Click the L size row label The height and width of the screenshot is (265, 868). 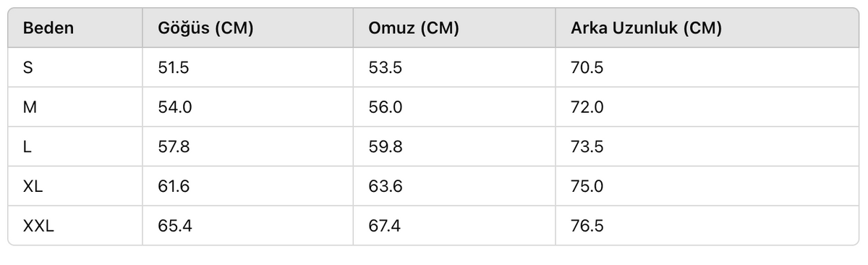click(27, 147)
